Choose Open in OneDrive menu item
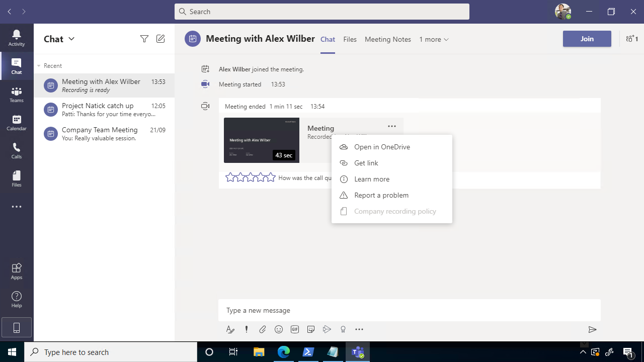644x362 pixels. click(392, 147)
